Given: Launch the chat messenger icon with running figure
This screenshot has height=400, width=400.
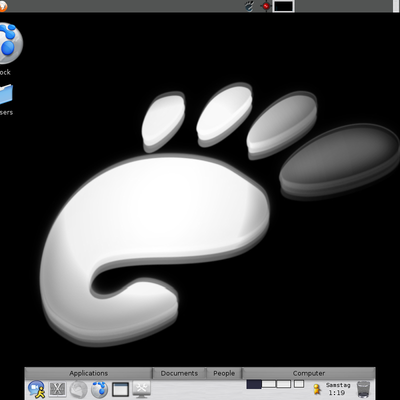Looking at the screenshot, I should 37,389.
